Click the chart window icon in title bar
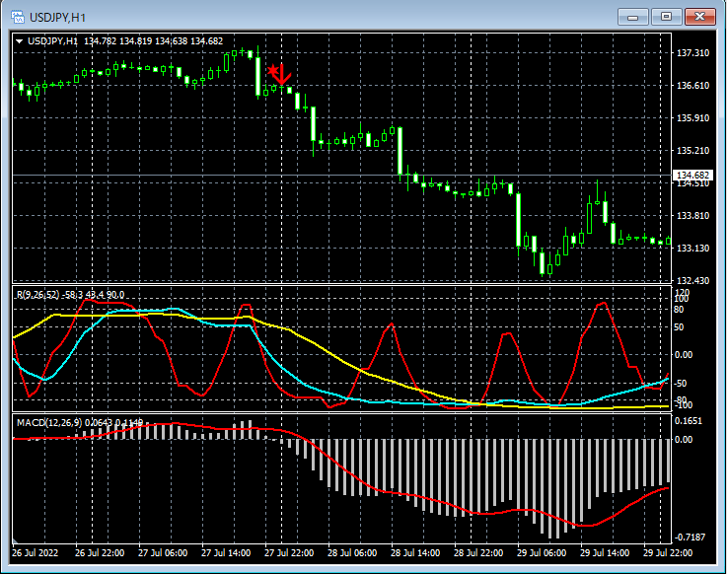728x574 pixels. coord(17,18)
